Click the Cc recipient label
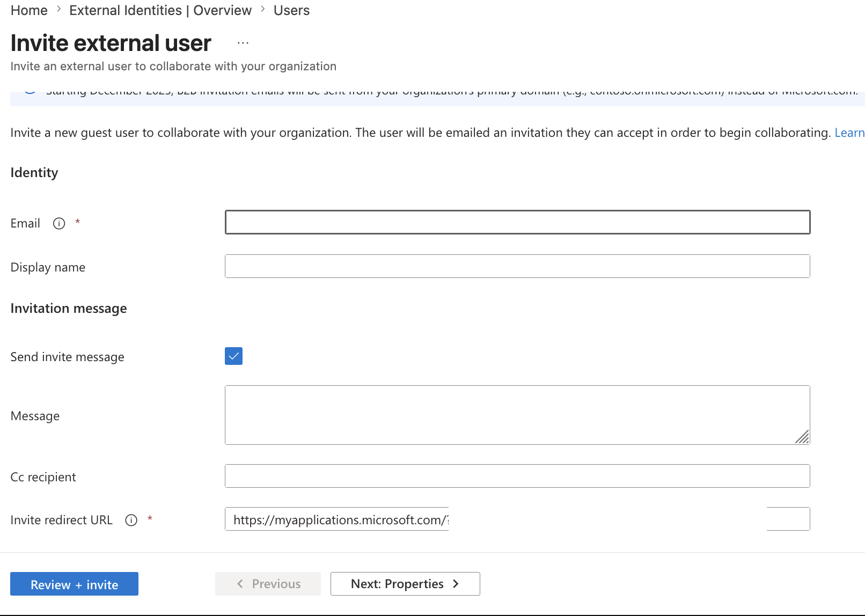Screen dimensions: 865x616 [x=43, y=477]
